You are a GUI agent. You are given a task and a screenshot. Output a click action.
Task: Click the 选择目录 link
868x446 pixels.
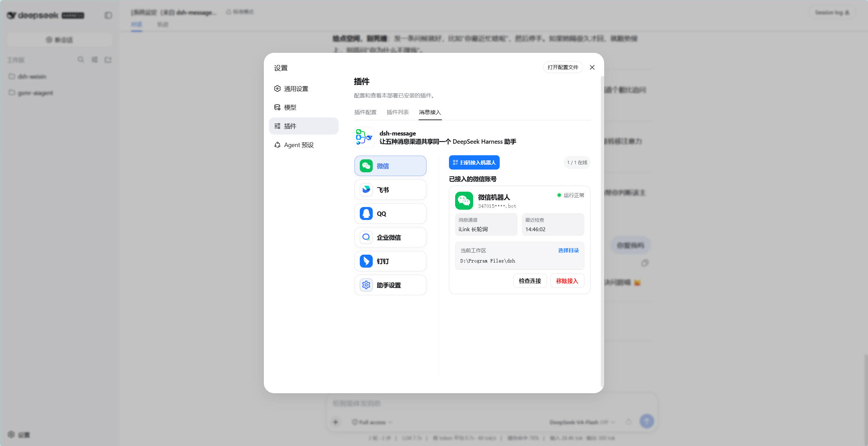pos(568,250)
